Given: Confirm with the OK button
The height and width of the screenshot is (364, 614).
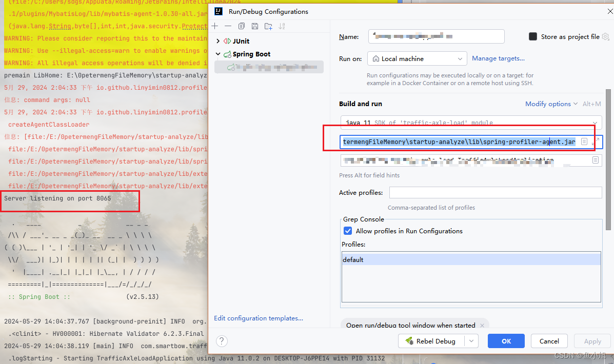Looking at the screenshot, I should click(506, 341).
